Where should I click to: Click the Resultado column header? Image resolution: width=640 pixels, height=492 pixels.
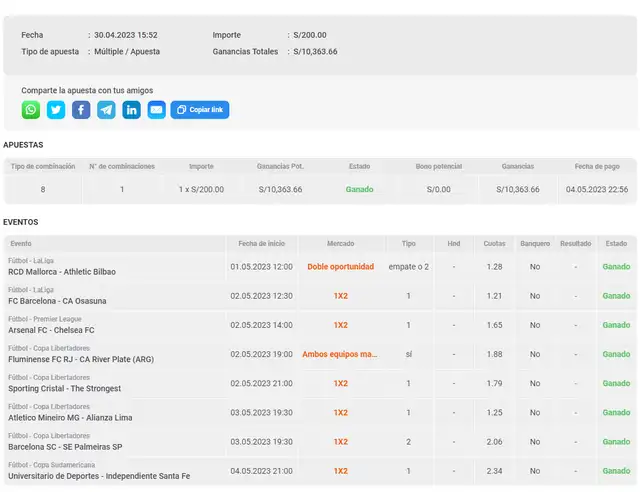576,244
